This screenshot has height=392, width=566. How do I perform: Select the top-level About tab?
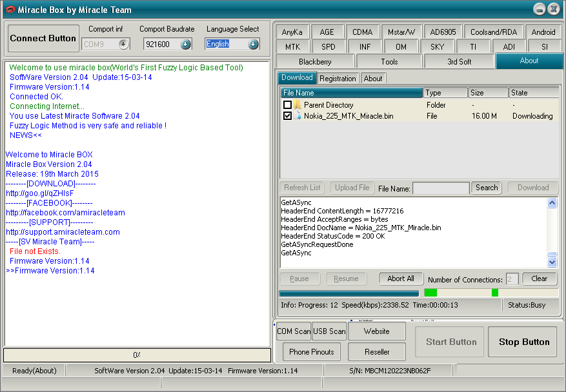tap(529, 61)
